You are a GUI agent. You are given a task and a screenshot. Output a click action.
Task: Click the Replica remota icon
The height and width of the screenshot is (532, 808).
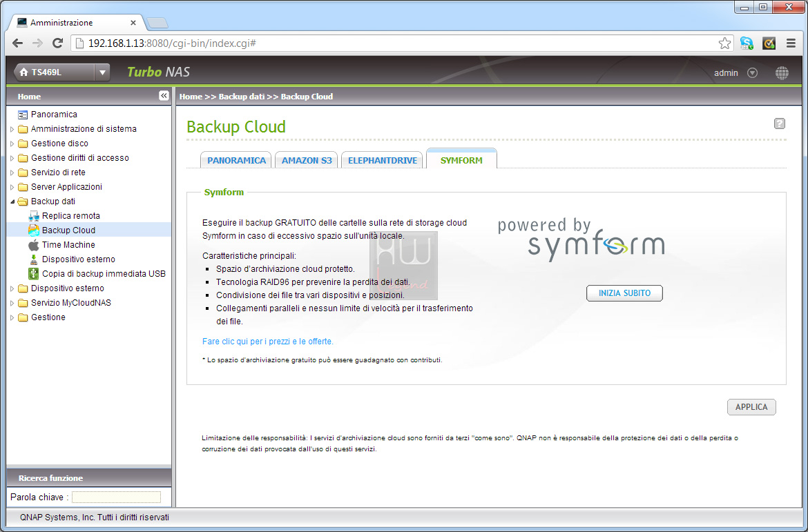[34, 216]
